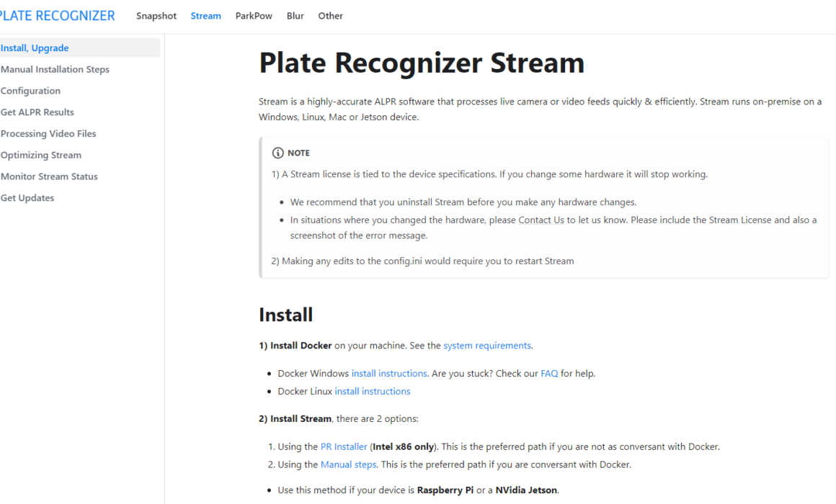Open Manual Installation Steps sidebar page
This screenshot has height=504, width=836.
(x=55, y=69)
